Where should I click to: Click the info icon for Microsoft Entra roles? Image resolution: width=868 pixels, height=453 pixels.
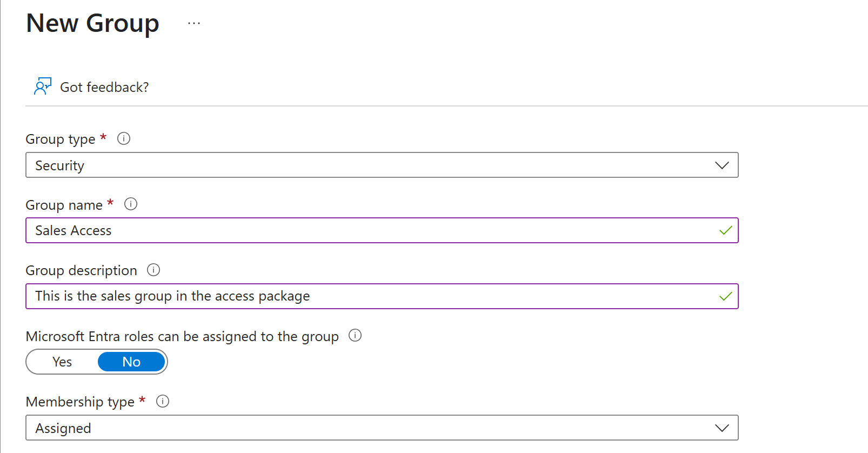tap(355, 335)
